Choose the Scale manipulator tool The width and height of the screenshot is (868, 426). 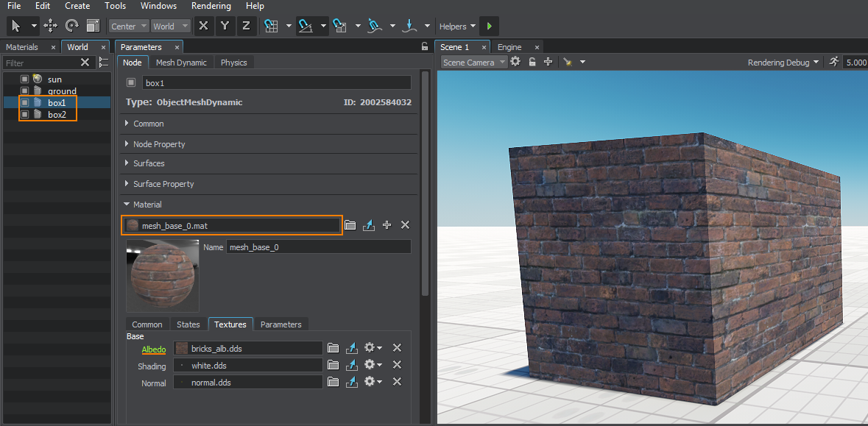coord(93,26)
